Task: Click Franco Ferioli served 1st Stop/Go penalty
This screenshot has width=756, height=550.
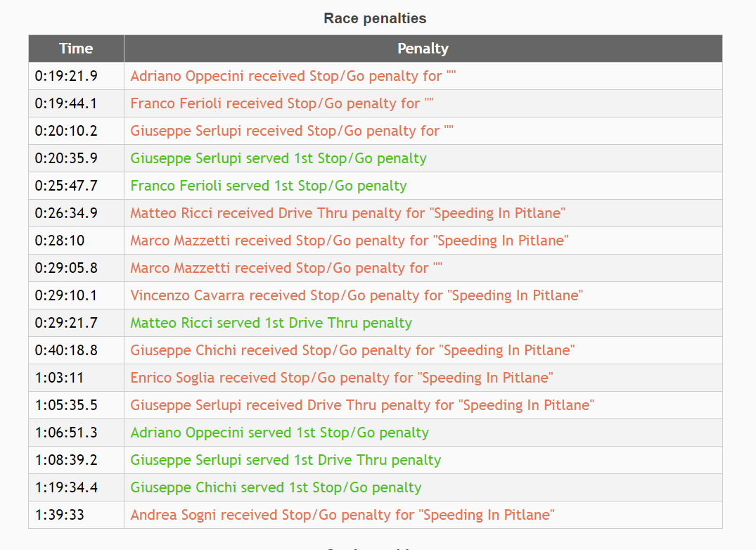Action: coord(269,186)
